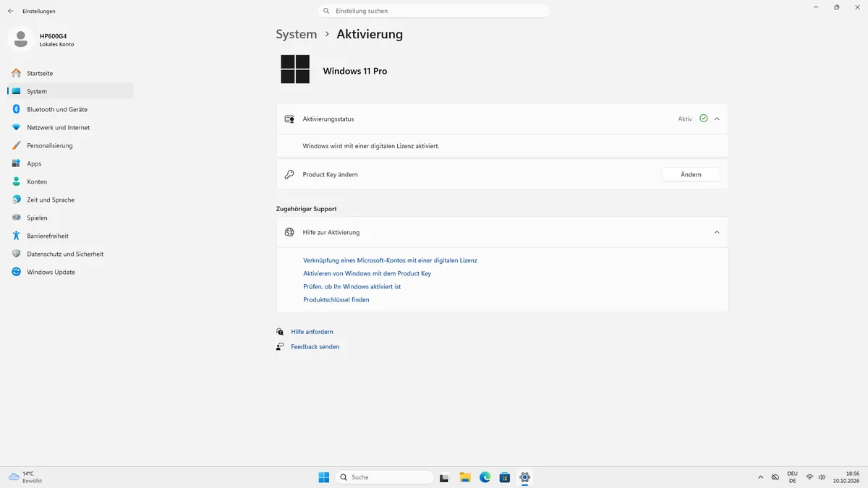Click the Ändern button for Product Key

coord(691,174)
